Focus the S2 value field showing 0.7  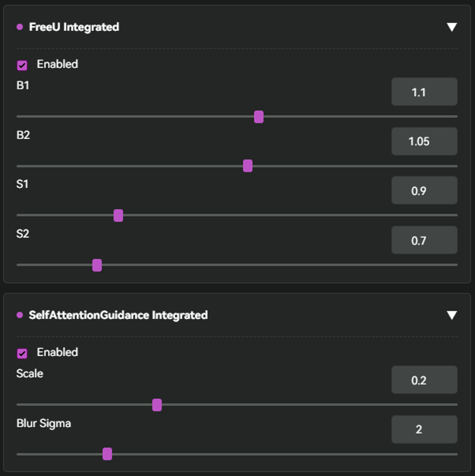[424, 241]
